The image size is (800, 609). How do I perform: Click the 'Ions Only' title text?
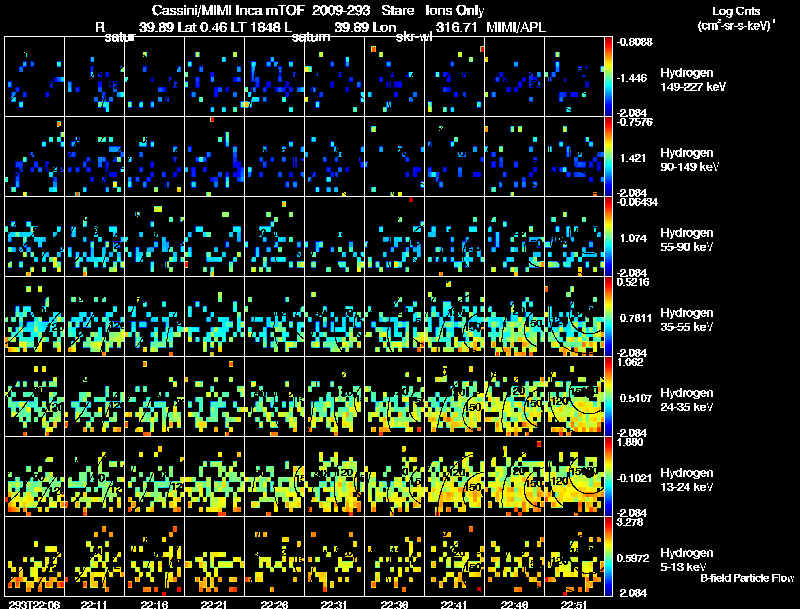coord(455,10)
